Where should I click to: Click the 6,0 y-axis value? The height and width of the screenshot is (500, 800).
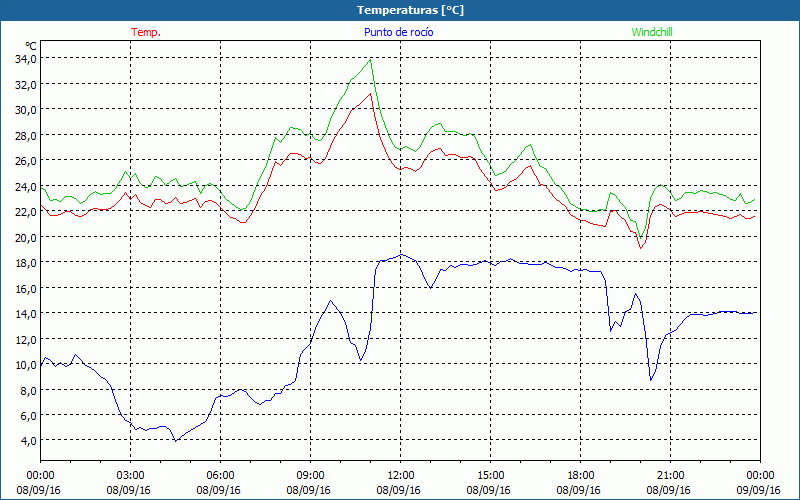29,415
